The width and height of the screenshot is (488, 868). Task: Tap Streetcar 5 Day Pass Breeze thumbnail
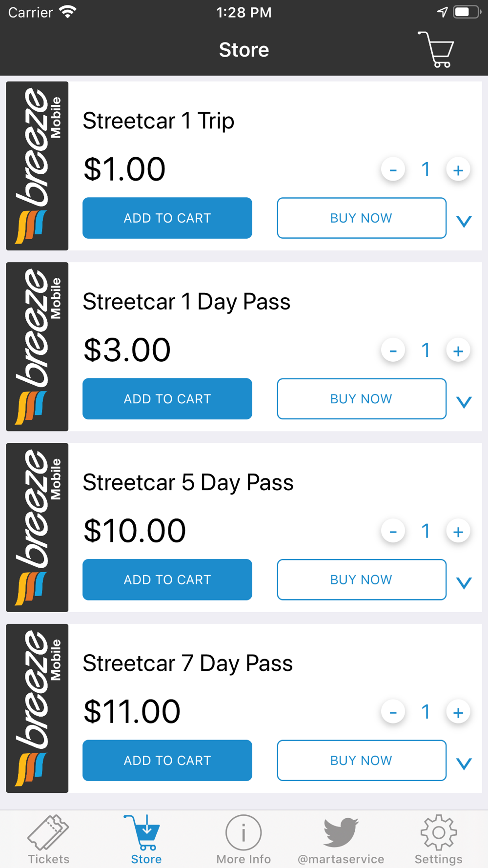pos(37,527)
